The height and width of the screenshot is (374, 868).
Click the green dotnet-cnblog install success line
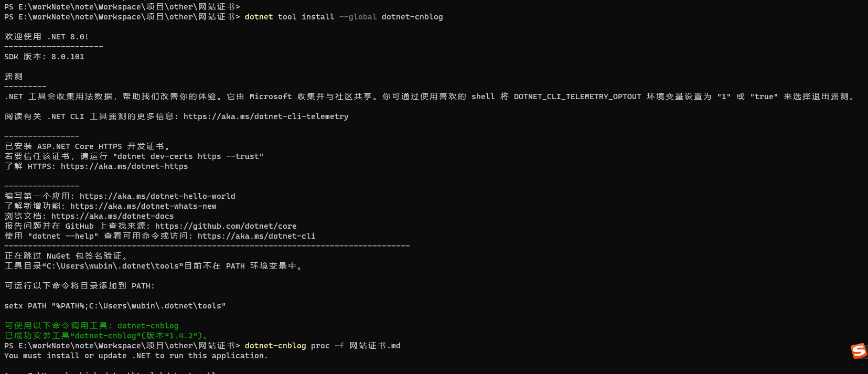[106, 336]
